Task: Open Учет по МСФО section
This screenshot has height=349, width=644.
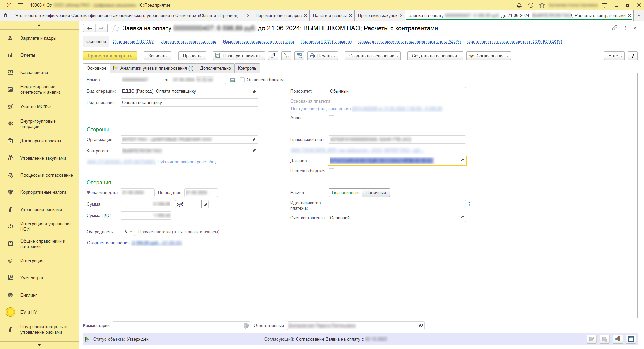Action: coord(36,107)
